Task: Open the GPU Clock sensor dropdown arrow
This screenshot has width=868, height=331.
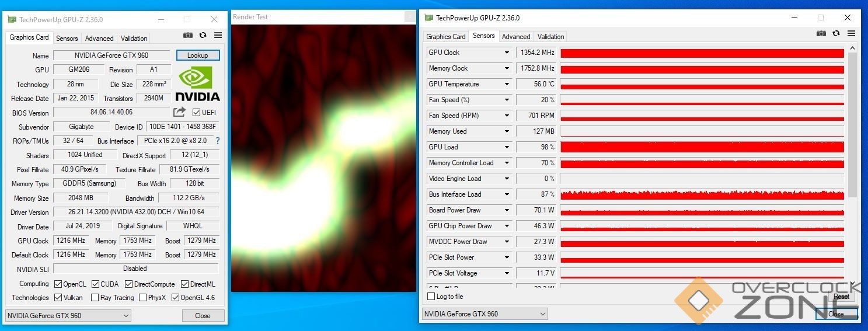Action: tap(507, 53)
